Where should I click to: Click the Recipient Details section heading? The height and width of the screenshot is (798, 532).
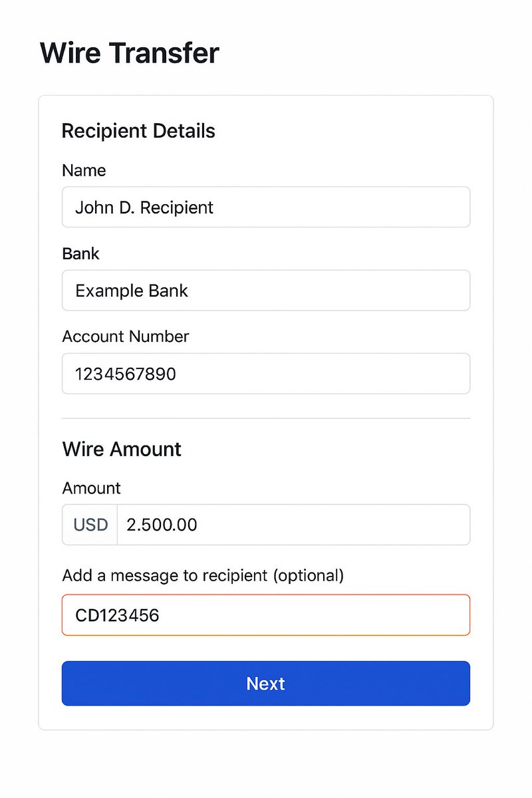pyautogui.click(x=138, y=130)
